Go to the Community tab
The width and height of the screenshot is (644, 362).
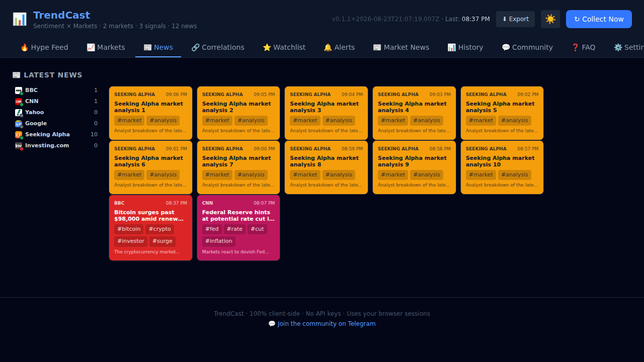click(527, 47)
